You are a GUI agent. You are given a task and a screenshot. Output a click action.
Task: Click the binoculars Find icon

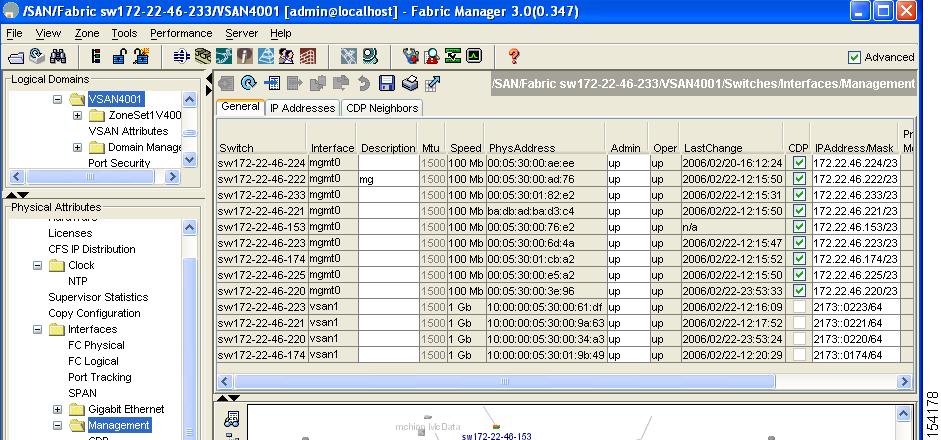pyautogui.click(x=58, y=56)
